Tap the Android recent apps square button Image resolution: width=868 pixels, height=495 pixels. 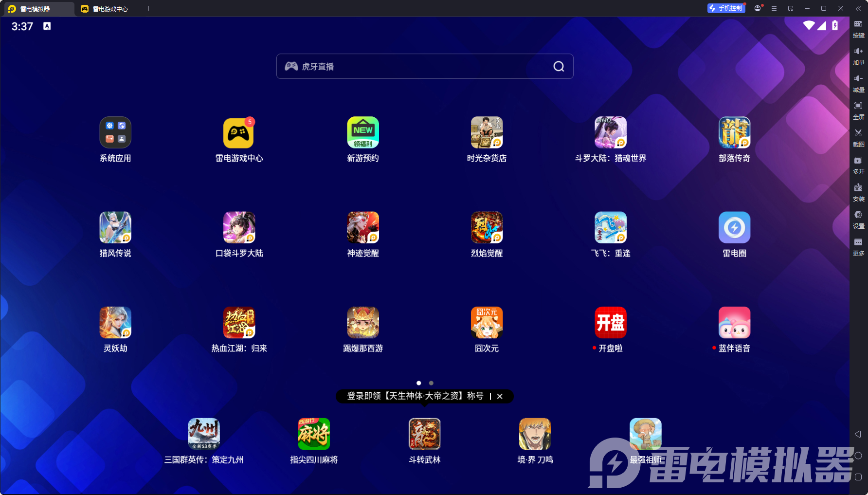pos(858,477)
